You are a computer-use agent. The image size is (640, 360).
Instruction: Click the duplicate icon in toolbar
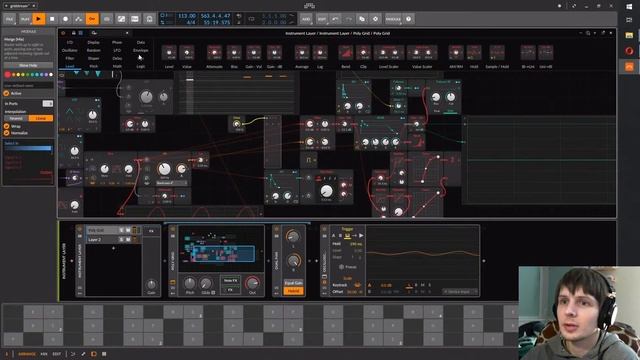coord(362,19)
